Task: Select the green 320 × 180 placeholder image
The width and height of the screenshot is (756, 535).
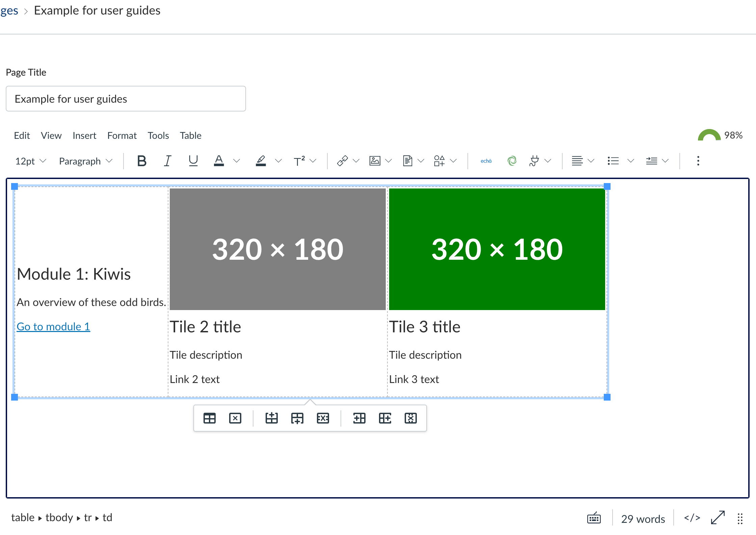Action: pyautogui.click(x=497, y=249)
